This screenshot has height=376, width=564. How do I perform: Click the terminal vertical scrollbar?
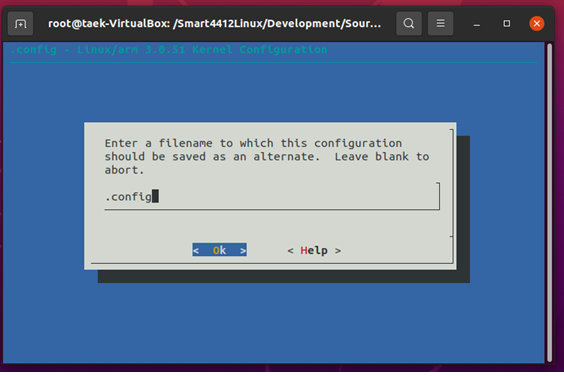pos(549,202)
